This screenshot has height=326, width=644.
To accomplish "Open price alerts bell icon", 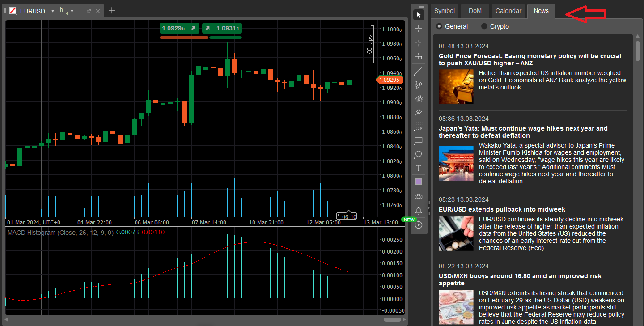I will (x=419, y=210).
